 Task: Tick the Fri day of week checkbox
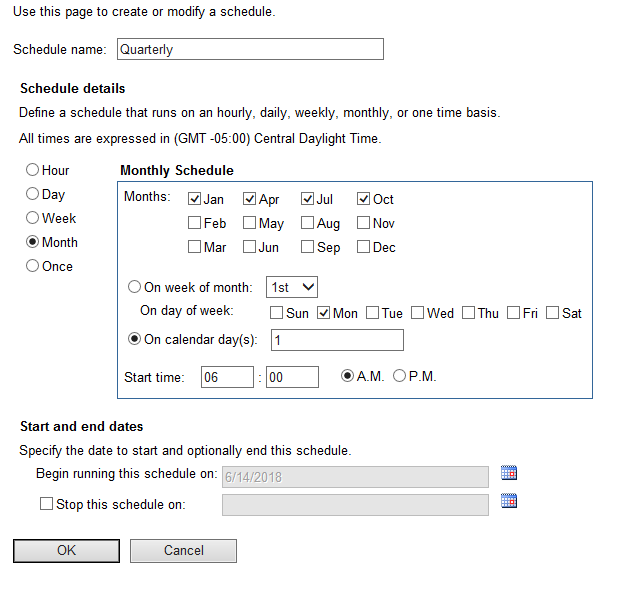(514, 313)
